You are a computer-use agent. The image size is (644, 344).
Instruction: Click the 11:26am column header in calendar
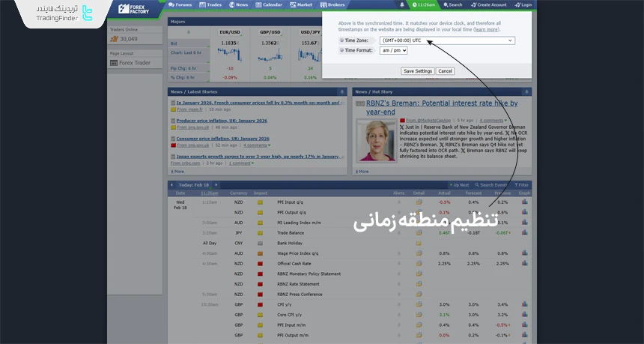pos(209,193)
